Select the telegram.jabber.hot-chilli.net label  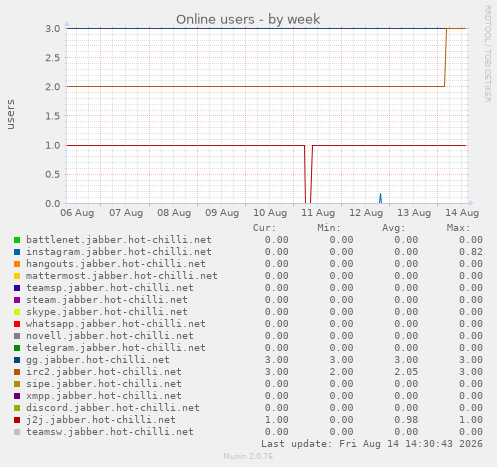tap(116, 348)
